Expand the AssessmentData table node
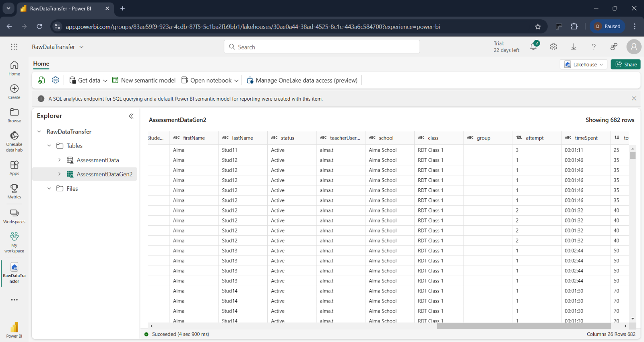 [x=59, y=160]
